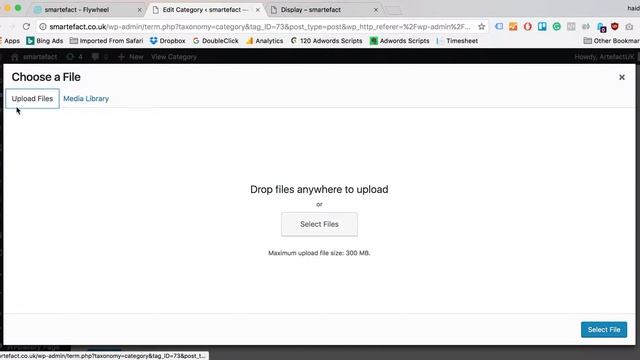Open the DoubleClick bookmark
This screenshot has width=640, height=360.
pos(216,41)
